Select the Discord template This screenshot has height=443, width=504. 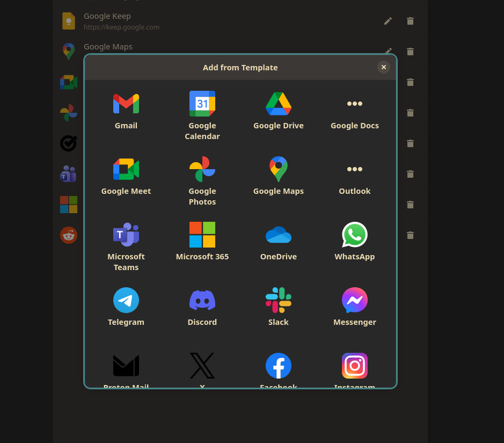click(x=202, y=308)
